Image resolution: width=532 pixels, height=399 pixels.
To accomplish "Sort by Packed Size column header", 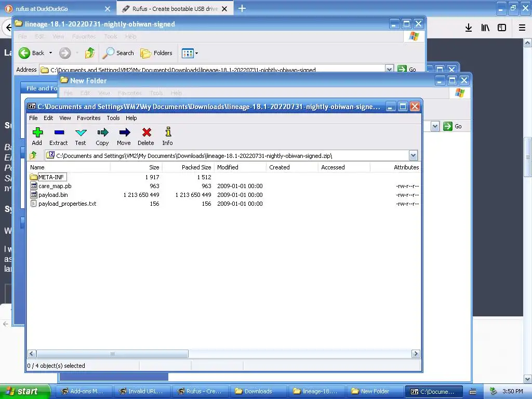I will pos(188,167).
